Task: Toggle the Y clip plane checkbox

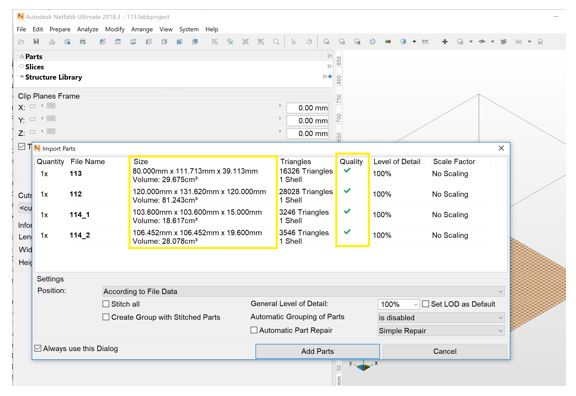Action: [x=32, y=119]
